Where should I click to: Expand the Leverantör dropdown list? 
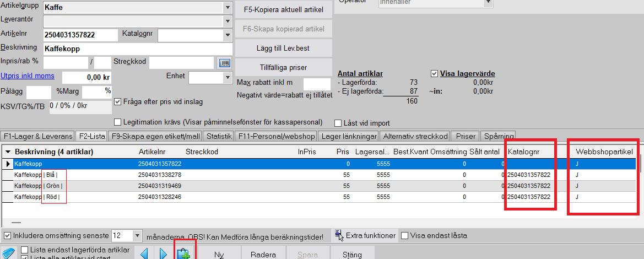[x=227, y=21]
